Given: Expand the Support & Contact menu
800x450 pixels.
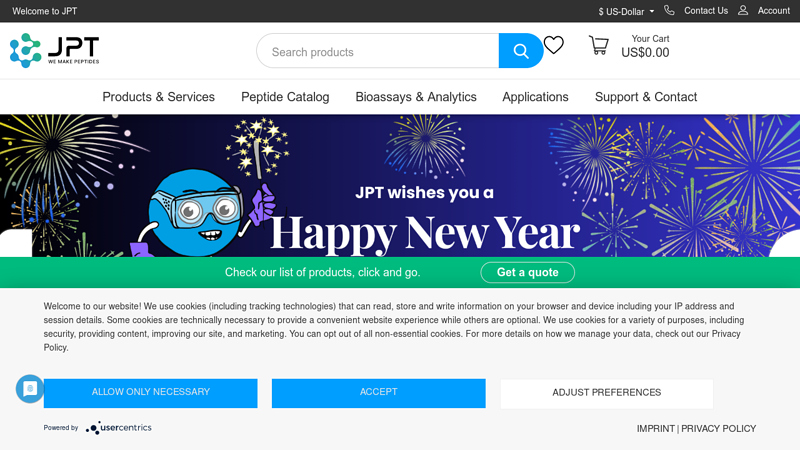Looking at the screenshot, I should point(646,97).
